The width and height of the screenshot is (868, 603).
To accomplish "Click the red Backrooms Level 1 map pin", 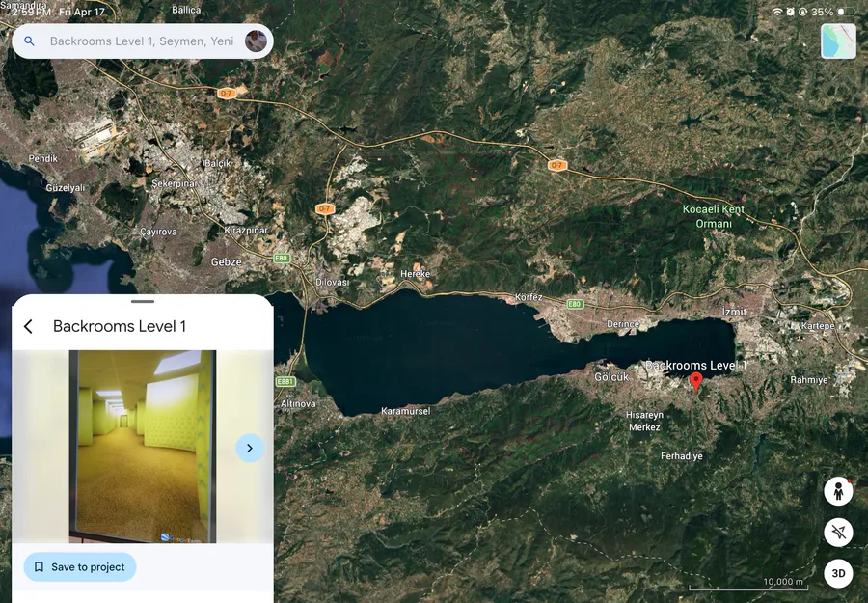I will point(696,382).
